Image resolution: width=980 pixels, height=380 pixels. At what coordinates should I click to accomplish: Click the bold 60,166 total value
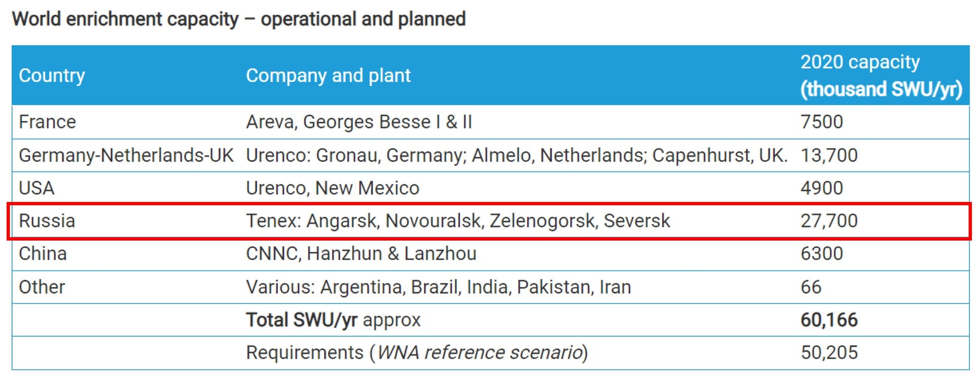pos(829,320)
